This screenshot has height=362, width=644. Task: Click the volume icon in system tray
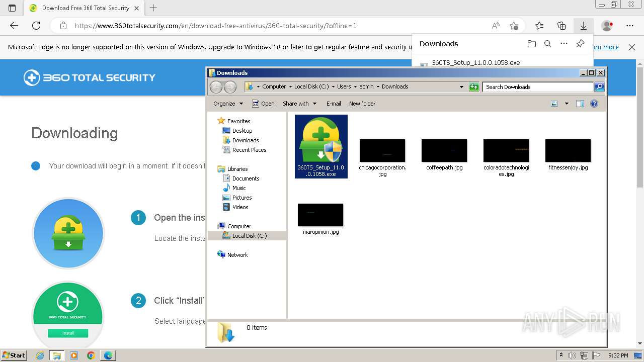pyautogui.click(x=572, y=355)
